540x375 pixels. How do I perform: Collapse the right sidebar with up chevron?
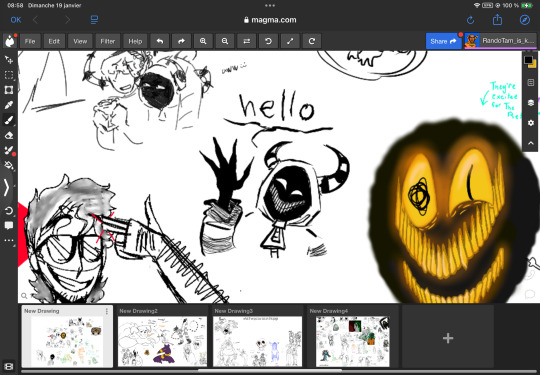pyautogui.click(x=531, y=143)
